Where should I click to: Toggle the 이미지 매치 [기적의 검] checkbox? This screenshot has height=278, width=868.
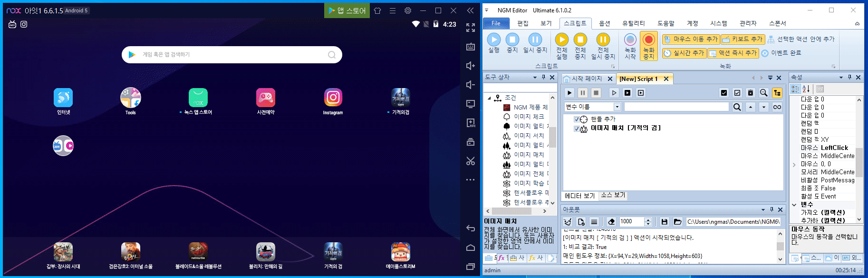[576, 129]
